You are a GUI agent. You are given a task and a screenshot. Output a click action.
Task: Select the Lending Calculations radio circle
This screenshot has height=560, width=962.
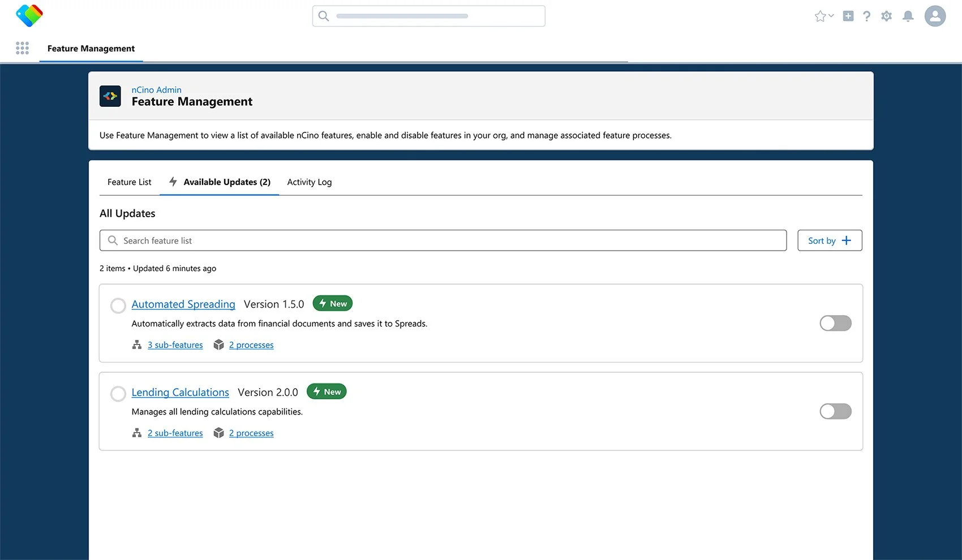118,394
